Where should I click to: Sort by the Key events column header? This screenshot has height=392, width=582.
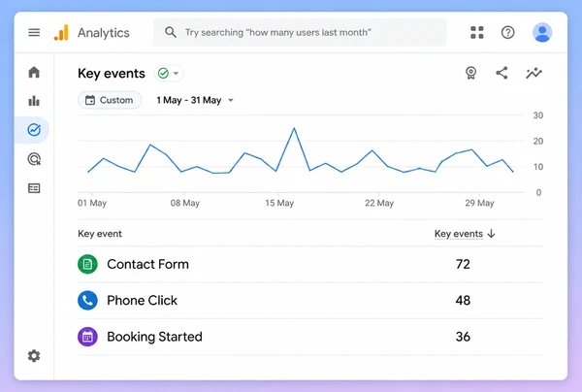(459, 234)
